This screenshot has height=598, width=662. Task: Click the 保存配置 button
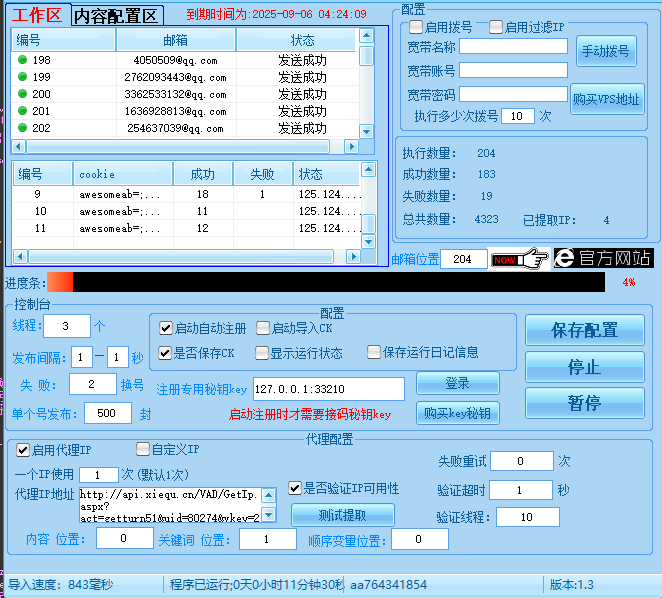[585, 331]
